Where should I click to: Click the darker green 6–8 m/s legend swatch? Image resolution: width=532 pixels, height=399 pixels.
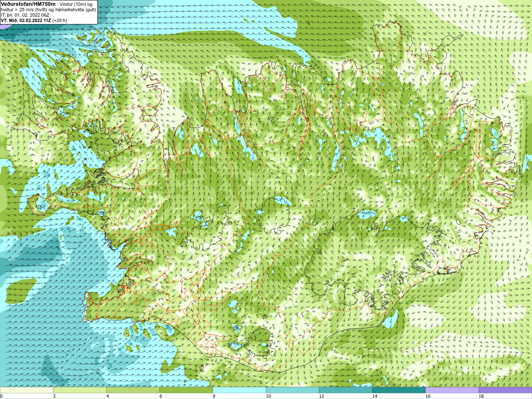186,390
